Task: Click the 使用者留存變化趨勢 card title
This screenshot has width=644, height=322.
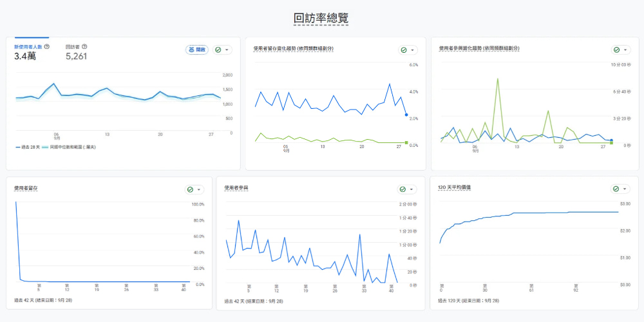Action: tap(293, 48)
